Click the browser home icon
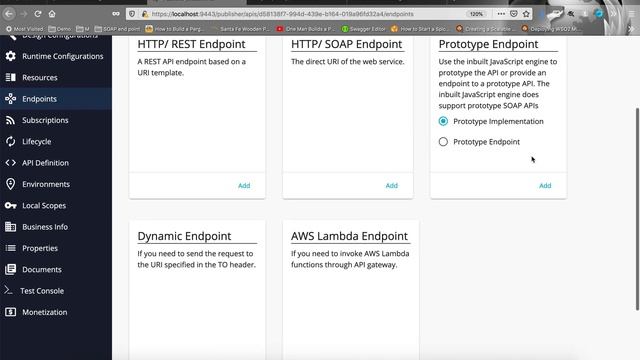This screenshot has width=640, height=360. click(52, 14)
